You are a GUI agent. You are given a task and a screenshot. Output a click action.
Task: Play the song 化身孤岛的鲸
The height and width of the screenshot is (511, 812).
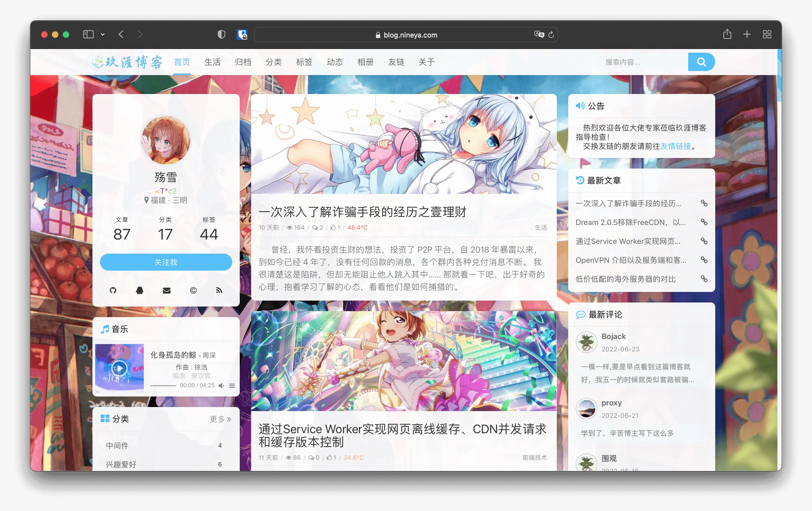[119, 368]
